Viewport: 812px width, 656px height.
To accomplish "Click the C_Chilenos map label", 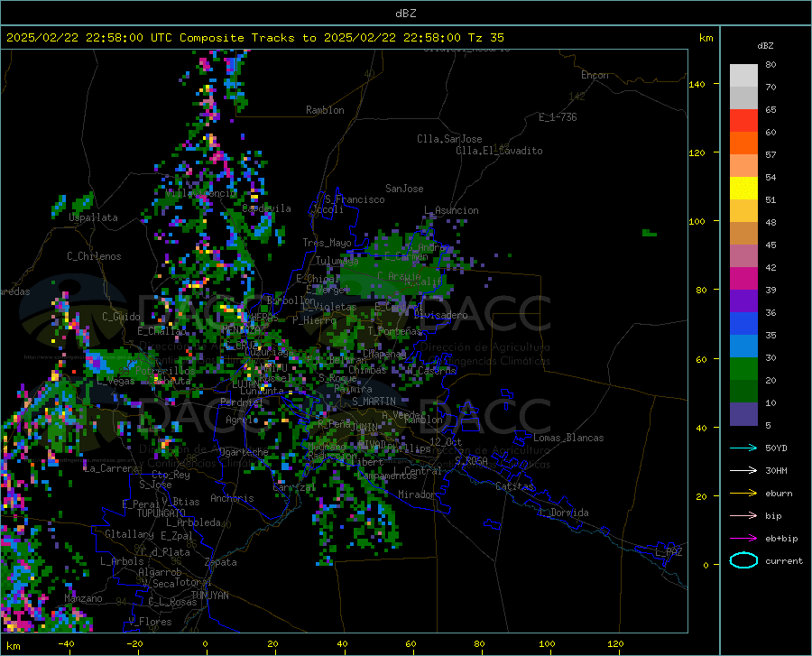I will click(x=94, y=256).
